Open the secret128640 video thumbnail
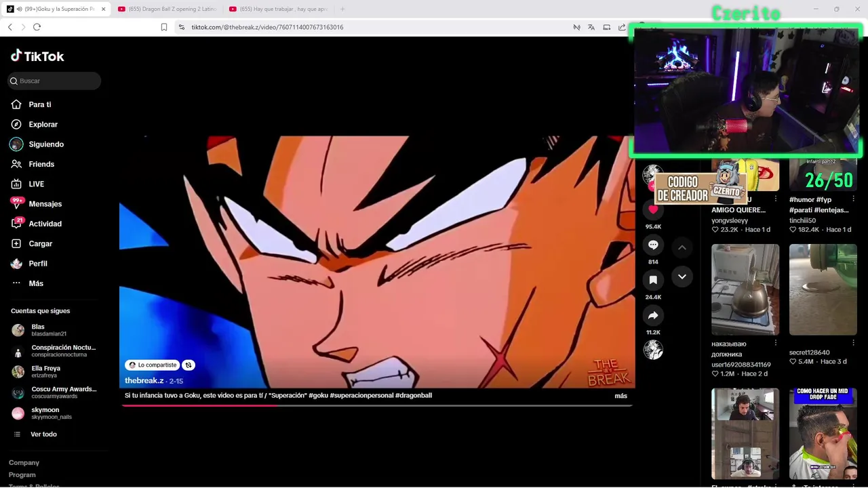The width and height of the screenshot is (868, 488). [823, 289]
